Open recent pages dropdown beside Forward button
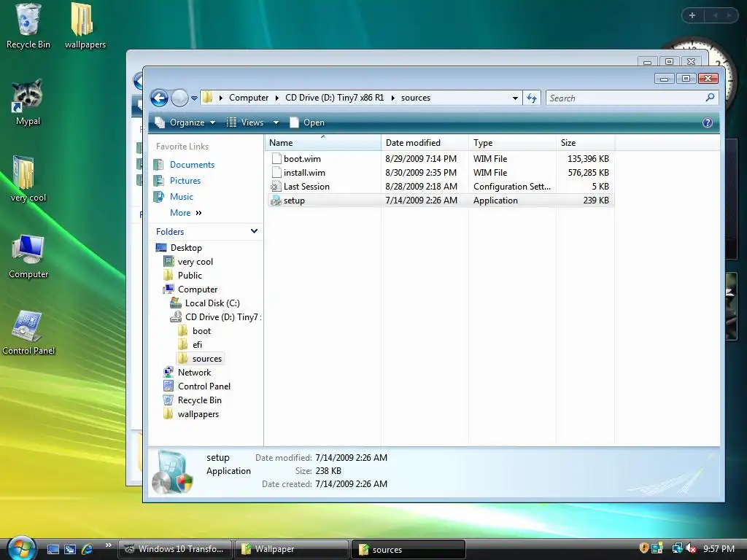747x560 pixels. [194, 98]
